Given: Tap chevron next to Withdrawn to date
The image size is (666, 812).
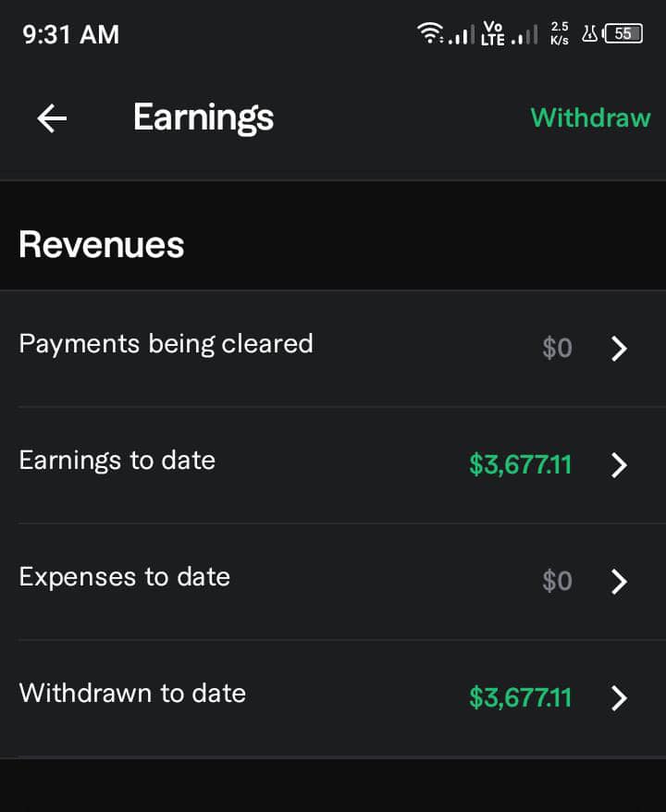Looking at the screenshot, I should pyautogui.click(x=620, y=698).
